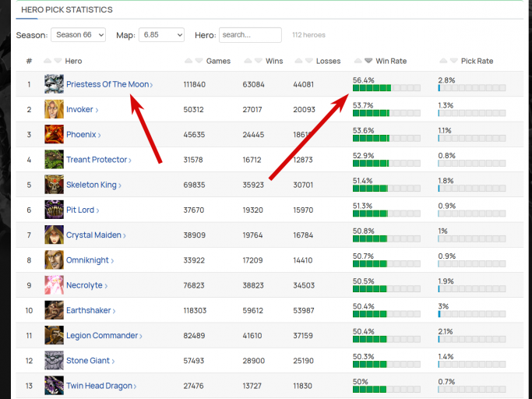Click active Win Rate descending arrow
The image size is (532, 399).
coord(368,61)
